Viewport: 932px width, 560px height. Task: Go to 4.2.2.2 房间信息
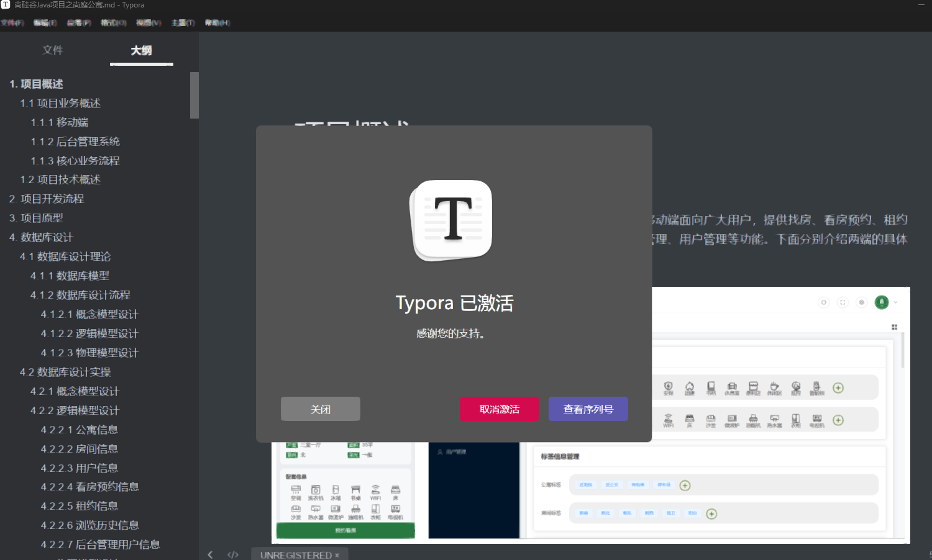tap(80, 449)
